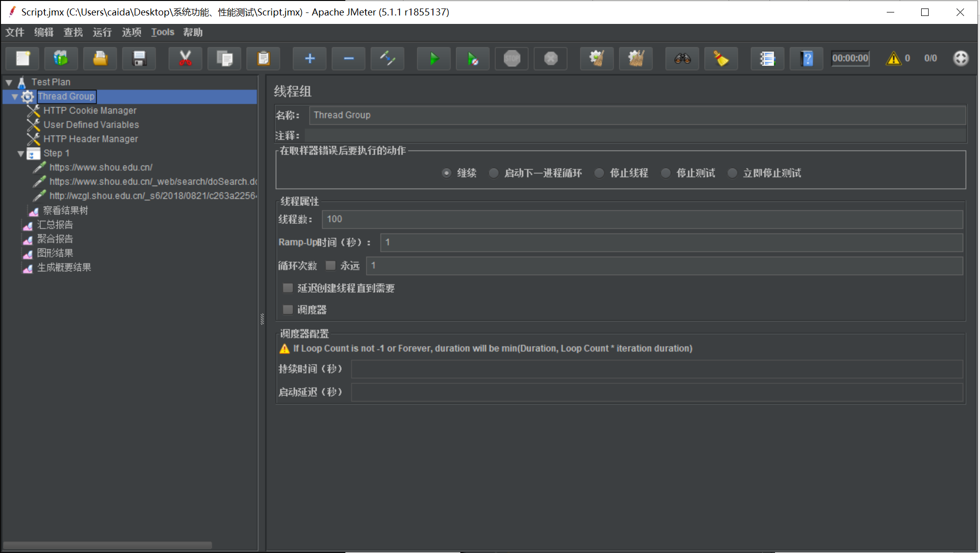Tick the 永远 loop forever checkbox

pyautogui.click(x=330, y=265)
